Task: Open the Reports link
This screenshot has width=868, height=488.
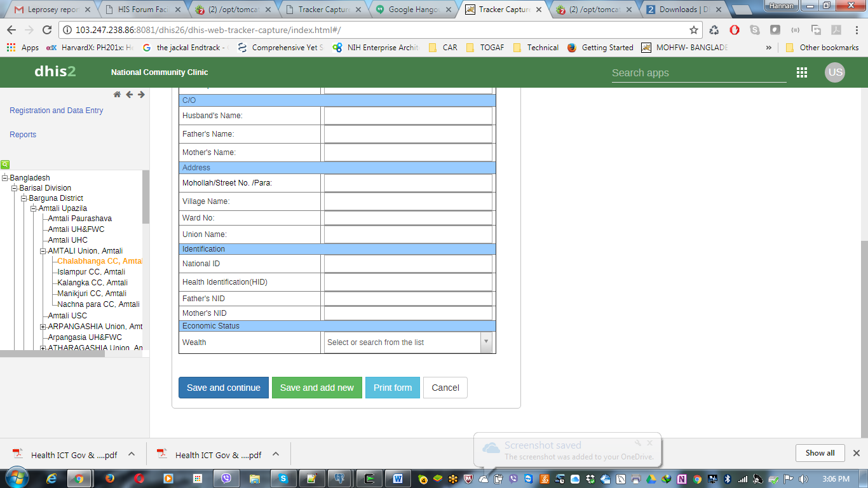Action: click(23, 135)
